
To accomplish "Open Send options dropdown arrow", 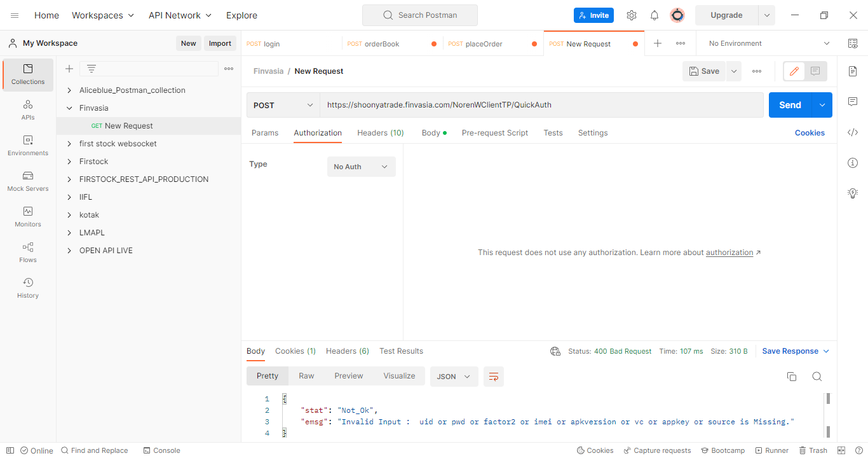I will (x=822, y=105).
